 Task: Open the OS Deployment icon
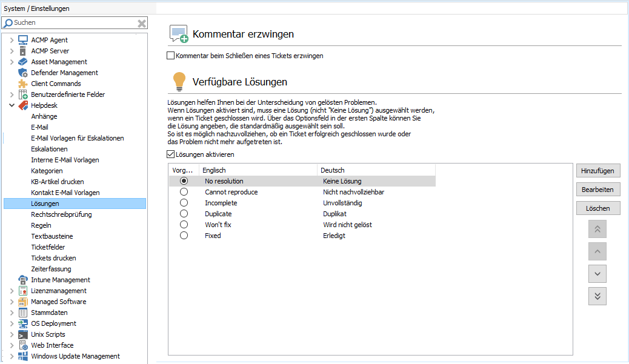(22, 323)
